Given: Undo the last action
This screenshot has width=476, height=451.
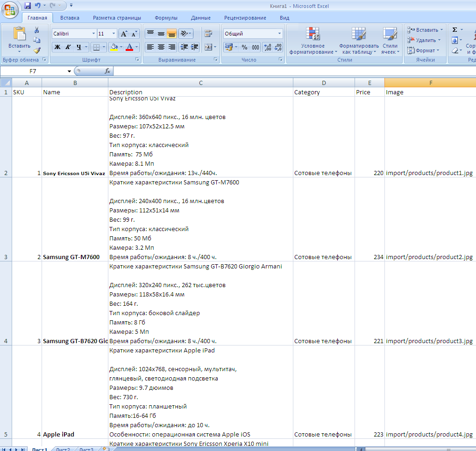Looking at the screenshot, I should point(38,6).
